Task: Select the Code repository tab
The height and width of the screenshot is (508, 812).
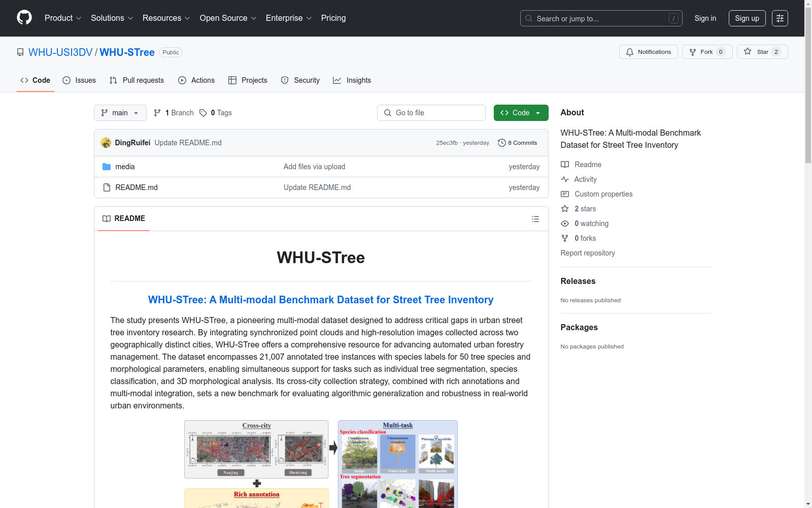Action: [x=36, y=80]
